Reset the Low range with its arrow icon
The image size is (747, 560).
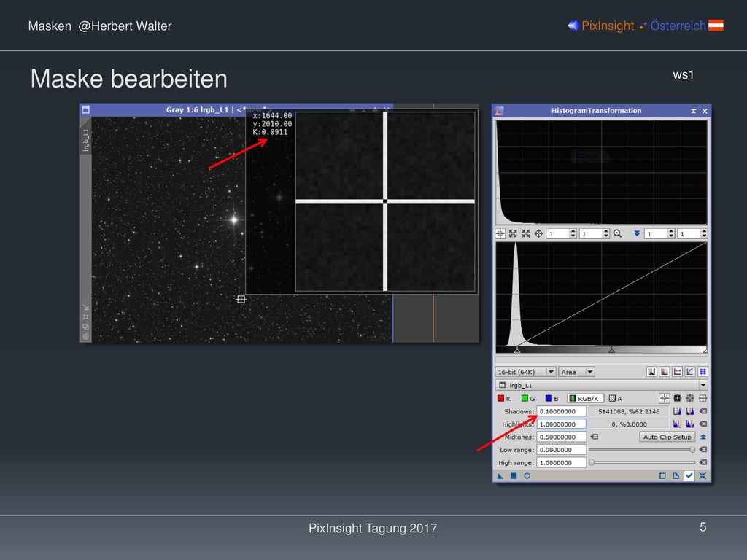point(703,449)
